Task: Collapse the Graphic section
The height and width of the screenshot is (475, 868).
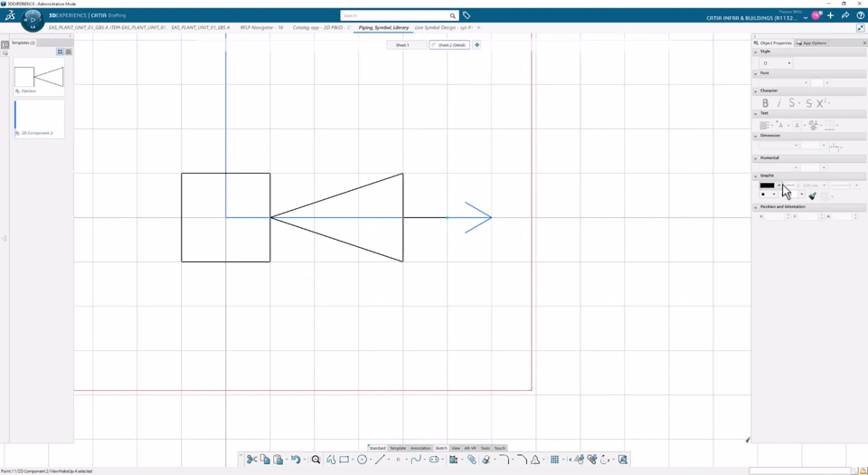Action: 756,176
